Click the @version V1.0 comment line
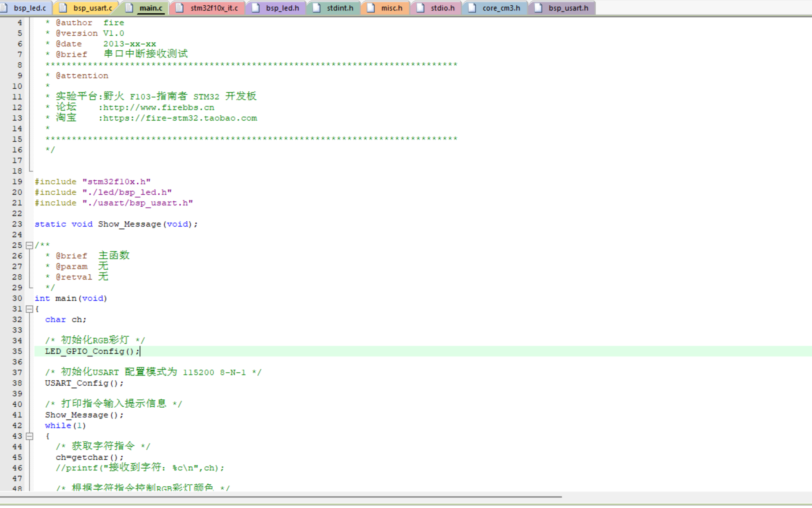 [x=85, y=33]
